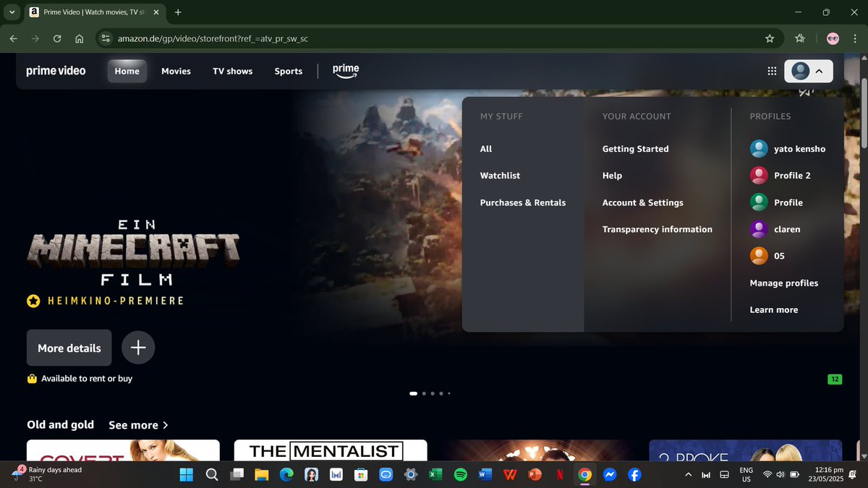Open Netflix from taskbar

click(561, 475)
